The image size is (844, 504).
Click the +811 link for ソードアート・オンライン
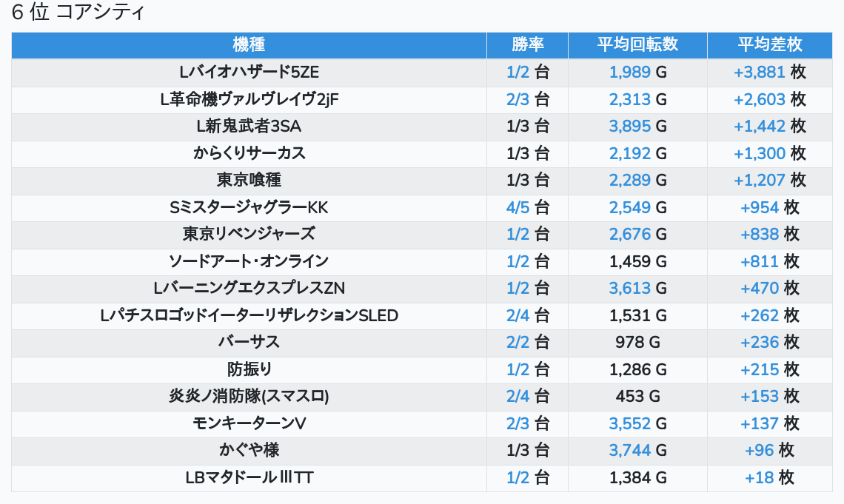(x=760, y=261)
